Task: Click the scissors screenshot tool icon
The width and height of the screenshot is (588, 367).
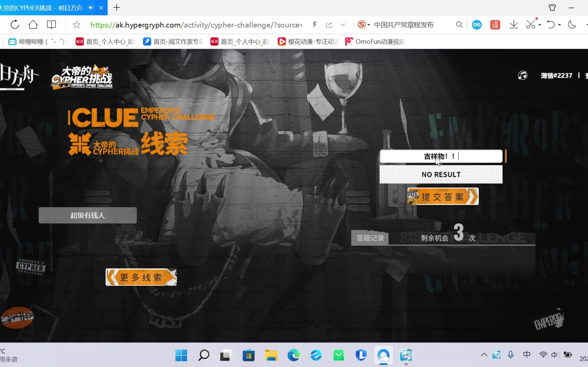Action: 531,25
